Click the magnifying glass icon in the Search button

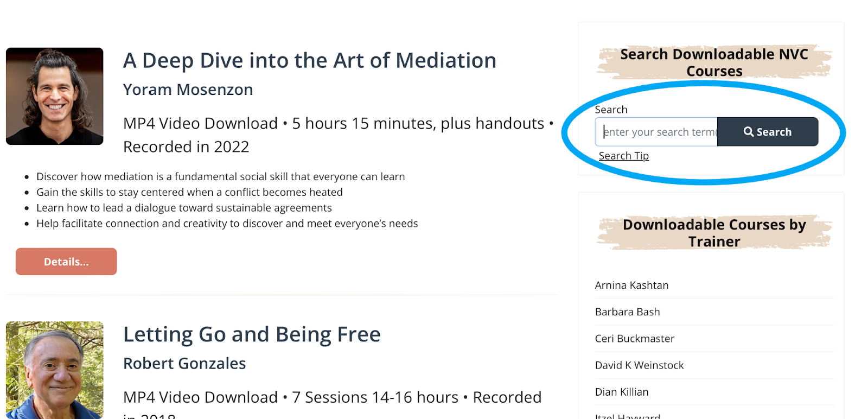749,132
